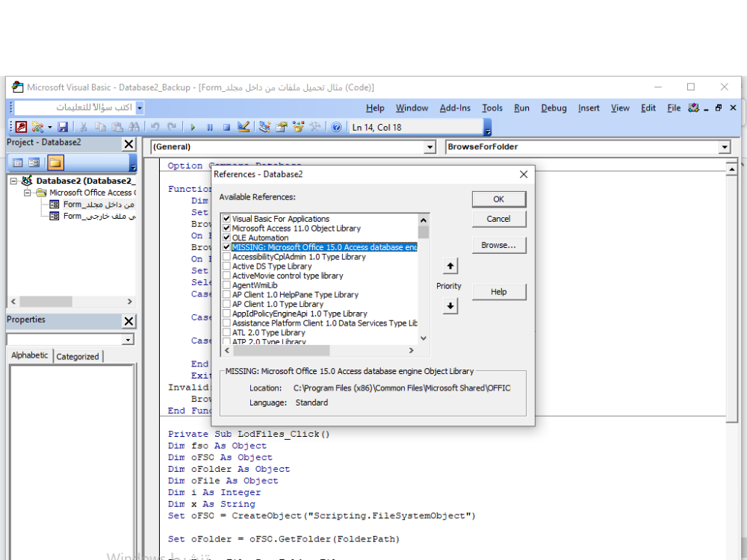The width and height of the screenshot is (747, 560).
Task: Collapse the Database2 project tree node
Action: click(x=13, y=181)
